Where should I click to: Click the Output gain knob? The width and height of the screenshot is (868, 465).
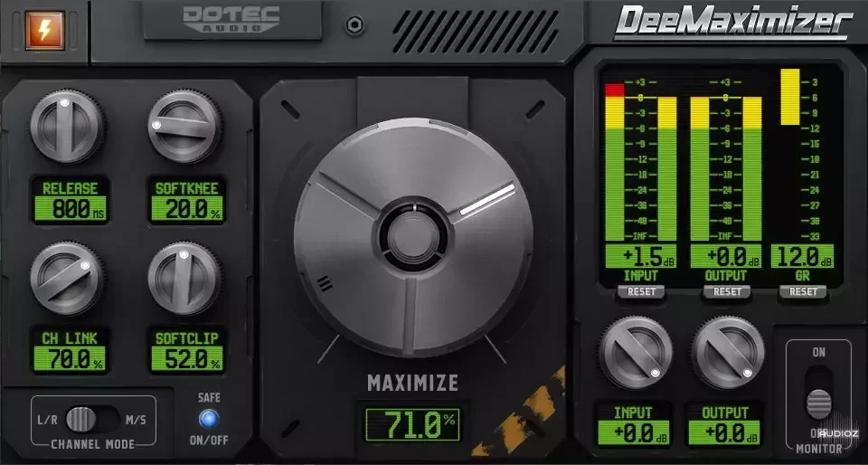point(729,353)
